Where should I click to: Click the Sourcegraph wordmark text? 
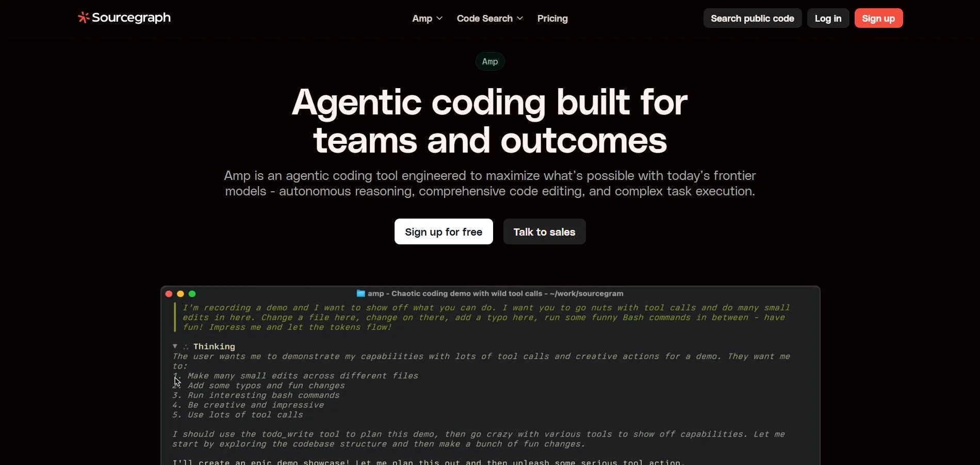[x=131, y=18]
